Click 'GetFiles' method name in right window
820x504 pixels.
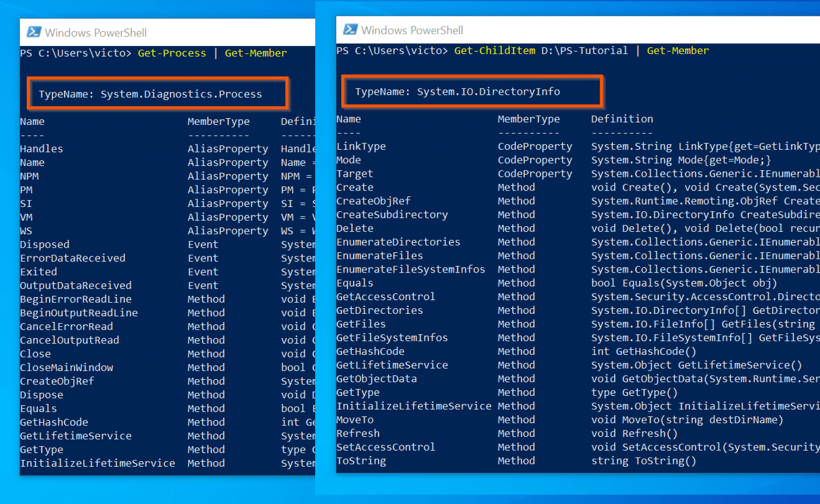point(361,324)
